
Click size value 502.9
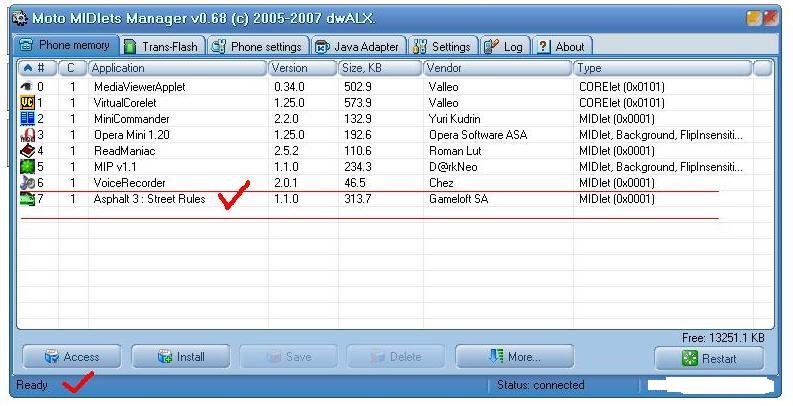tap(358, 87)
